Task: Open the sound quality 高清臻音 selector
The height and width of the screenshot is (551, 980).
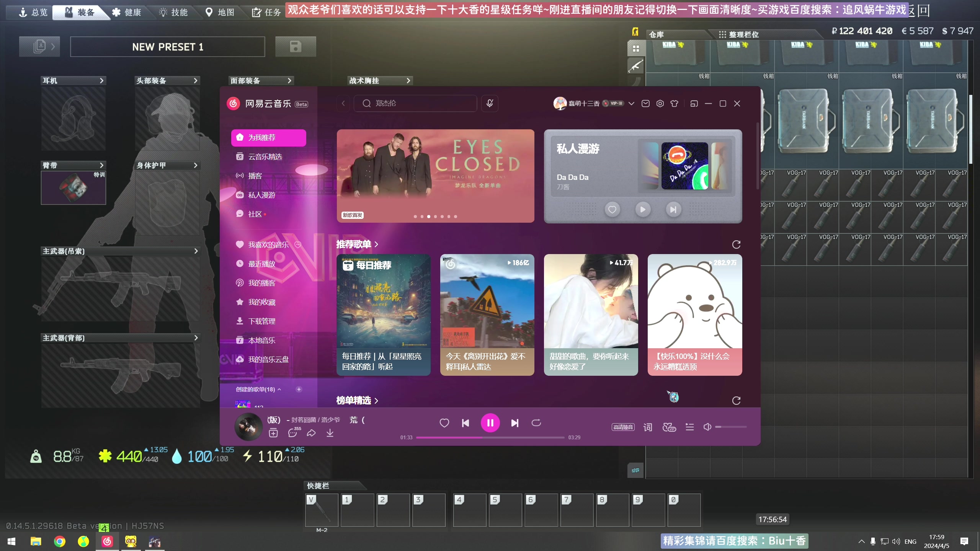Action: pos(623,427)
